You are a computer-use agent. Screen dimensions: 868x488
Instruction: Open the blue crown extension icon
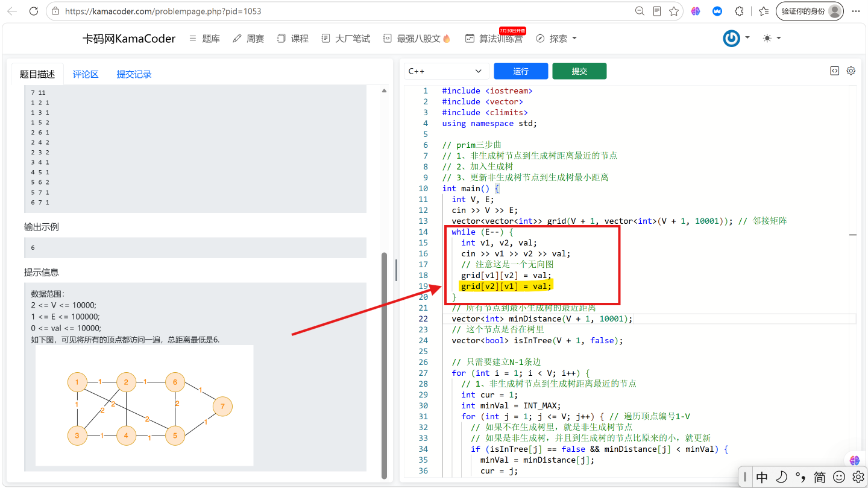tap(717, 11)
